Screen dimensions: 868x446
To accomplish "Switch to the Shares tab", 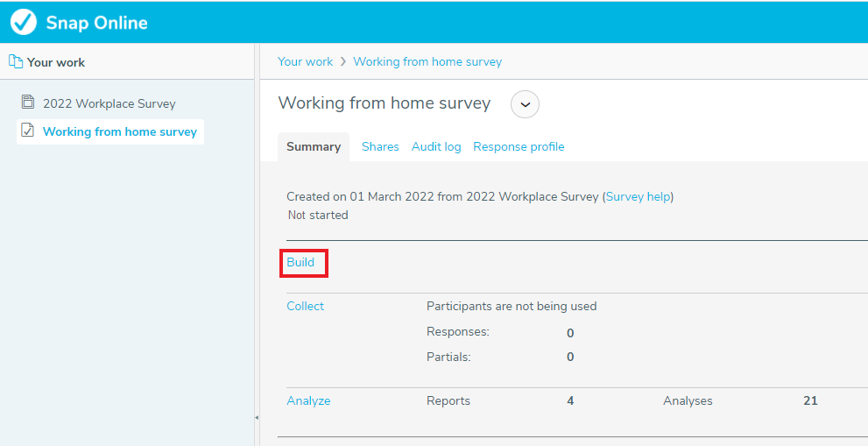I will tap(380, 147).
